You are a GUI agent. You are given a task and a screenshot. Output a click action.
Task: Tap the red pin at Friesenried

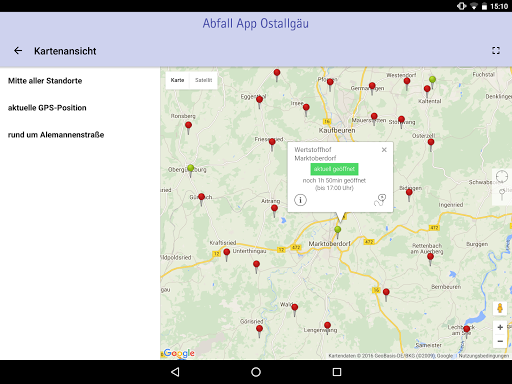point(272,142)
